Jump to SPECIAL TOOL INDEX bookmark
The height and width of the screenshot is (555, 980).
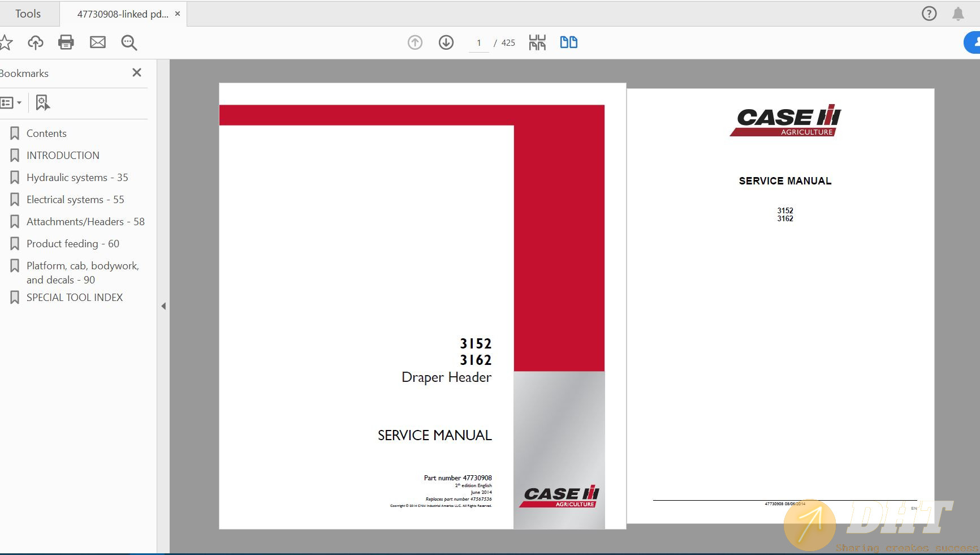click(x=74, y=297)
